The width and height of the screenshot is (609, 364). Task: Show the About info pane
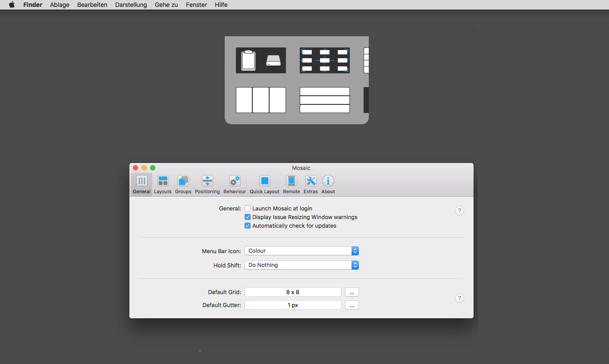point(328,185)
